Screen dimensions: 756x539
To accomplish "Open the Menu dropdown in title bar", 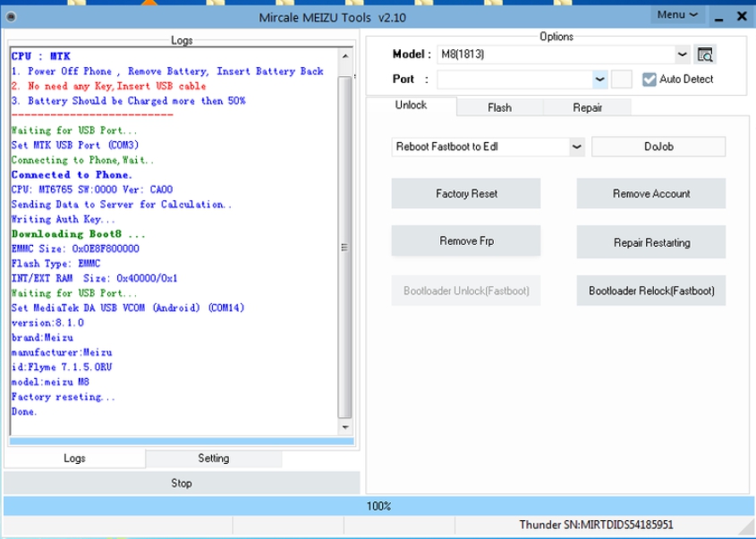I will coord(677,15).
